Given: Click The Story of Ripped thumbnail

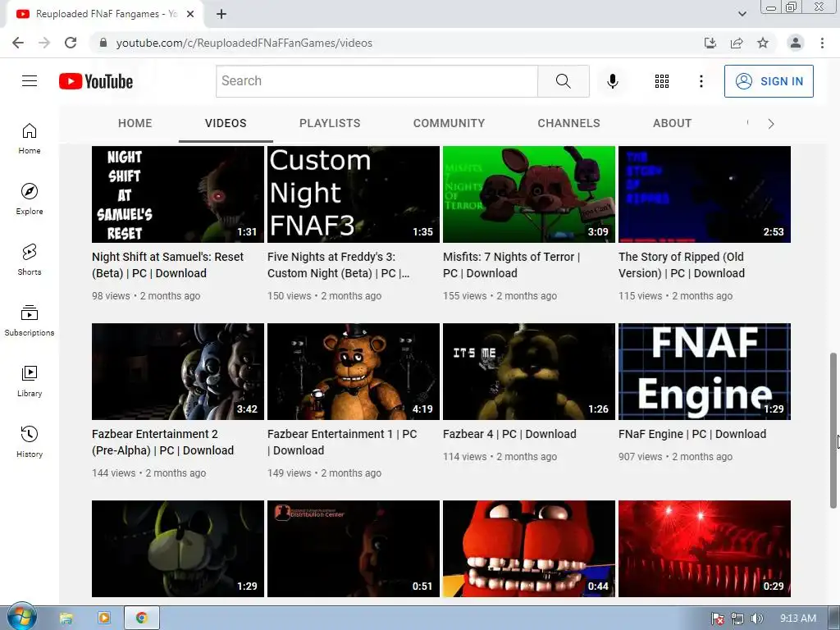Looking at the screenshot, I should coord(705,194).
